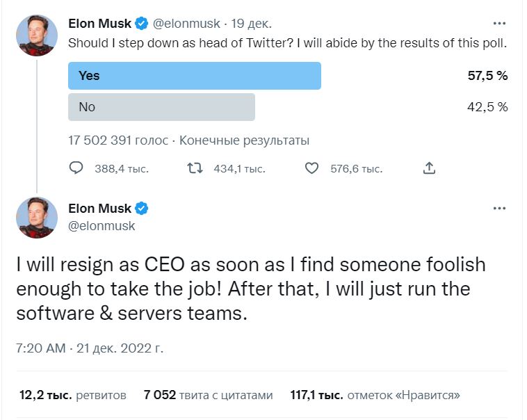Click the No poll result bar
The height and width of the screenshot is (420, 527).
161,107
